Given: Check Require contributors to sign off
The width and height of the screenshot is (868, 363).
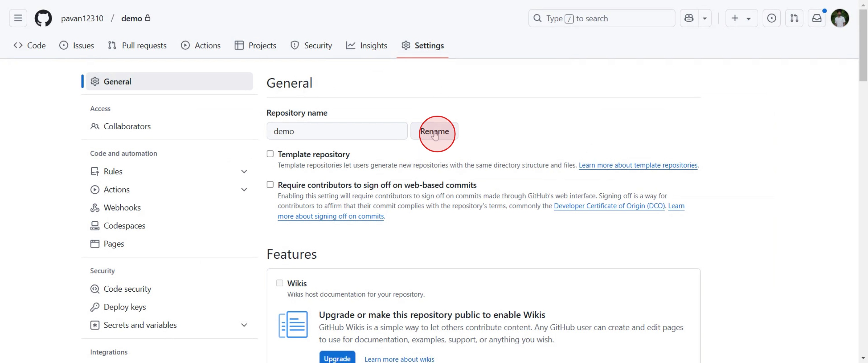Looking at the screenshot, I should click(x=270, y=184).
